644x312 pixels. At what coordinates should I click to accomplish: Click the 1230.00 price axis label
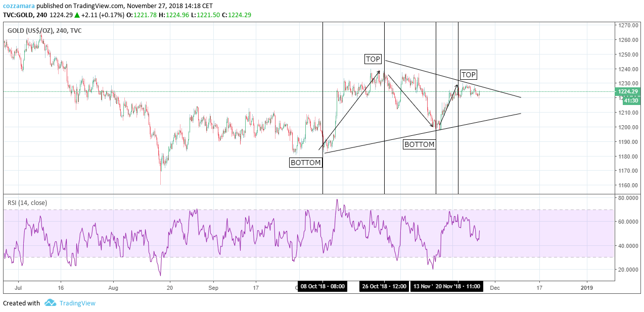point(629,84)
